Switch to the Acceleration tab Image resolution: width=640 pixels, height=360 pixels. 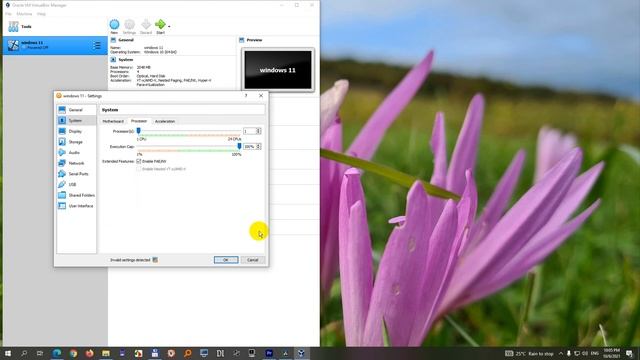click(165, 121)
